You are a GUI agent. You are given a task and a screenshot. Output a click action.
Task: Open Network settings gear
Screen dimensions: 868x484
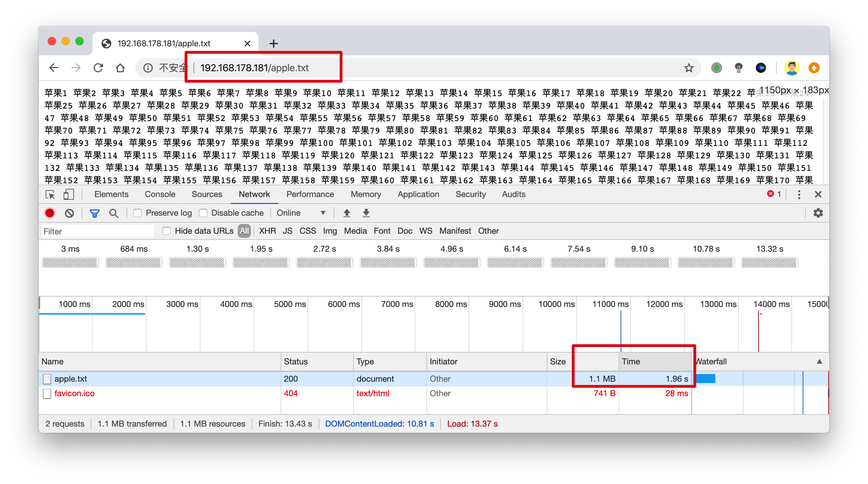[818, 213]
